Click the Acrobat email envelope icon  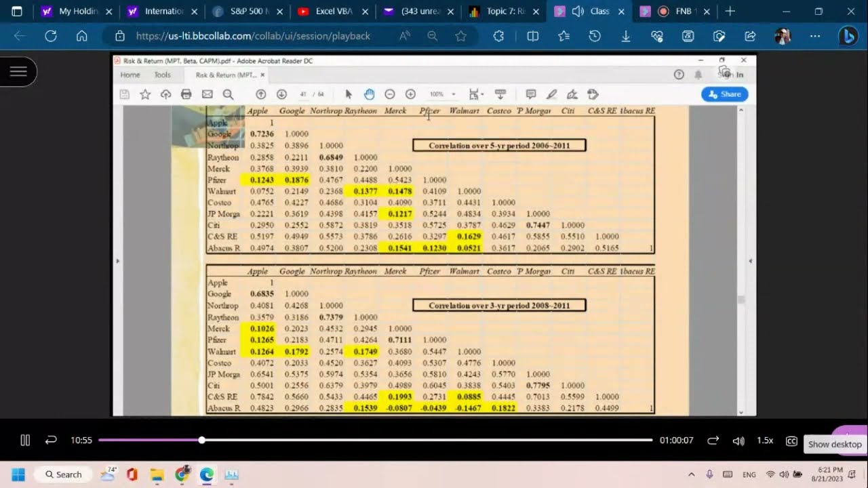click(208, 94)
